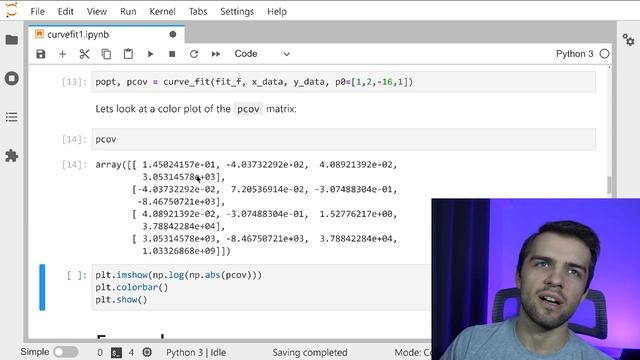640x360 pixels.
Task: Restart the kernel
Action: (194, 54)
